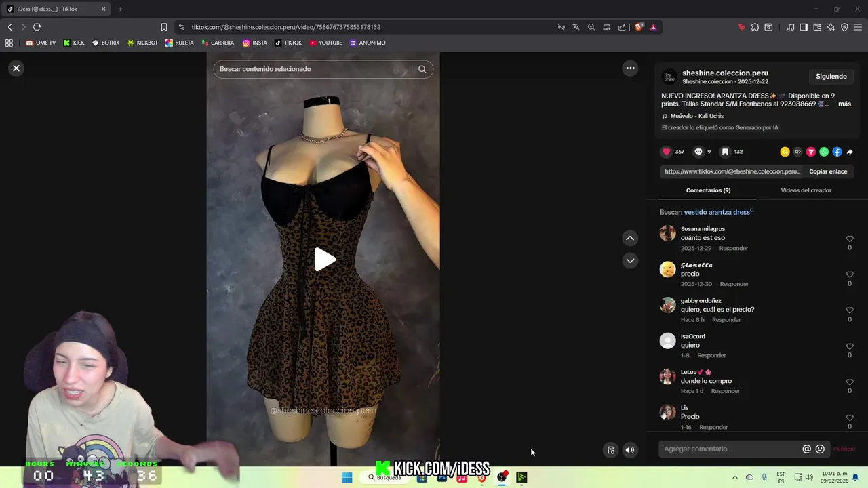The height and width of the screenshot is (488, 868).
Task: Open the KICK bookmark
Action: tap(74, 43)
